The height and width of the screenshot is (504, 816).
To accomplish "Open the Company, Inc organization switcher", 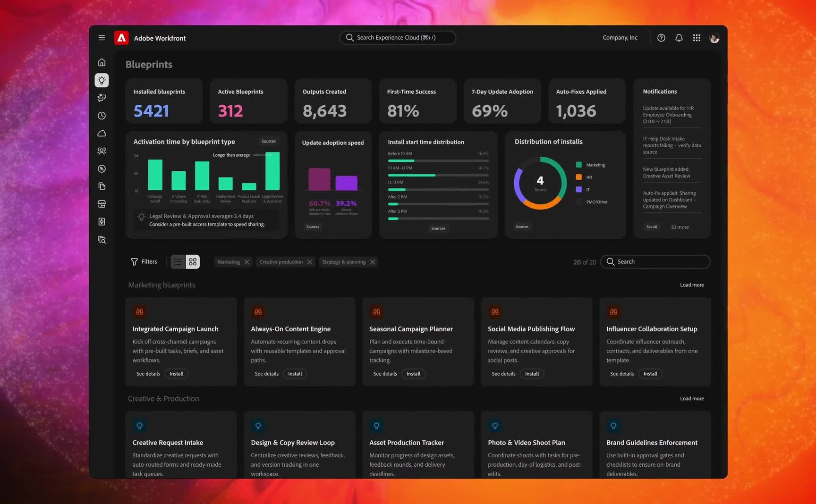I will pyautogui.click(x=620, y=38).
